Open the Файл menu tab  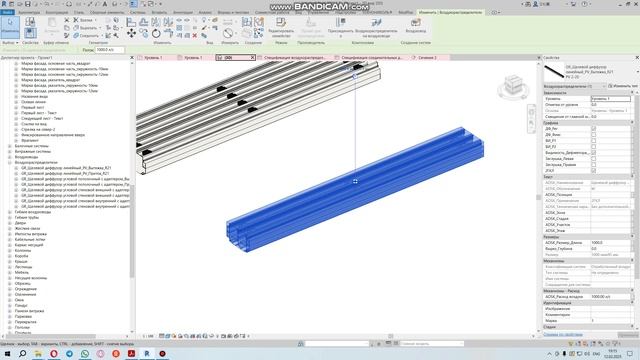7,13
